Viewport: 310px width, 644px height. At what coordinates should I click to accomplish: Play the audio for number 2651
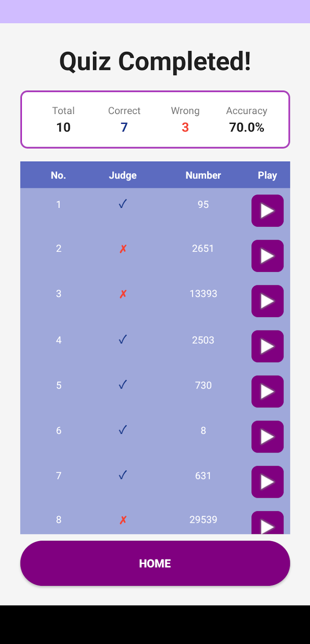267,256
